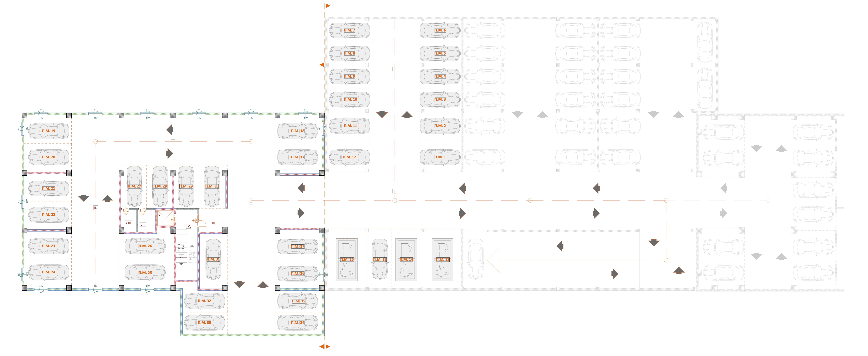
Task: Choose parking label П.М. 1
Action: pos(440,157)
